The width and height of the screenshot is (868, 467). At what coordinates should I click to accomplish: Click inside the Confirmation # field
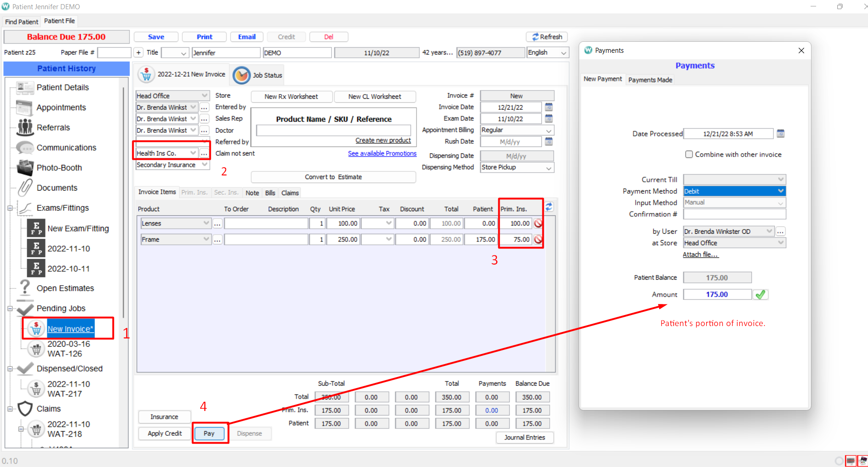tap(734, 214)
